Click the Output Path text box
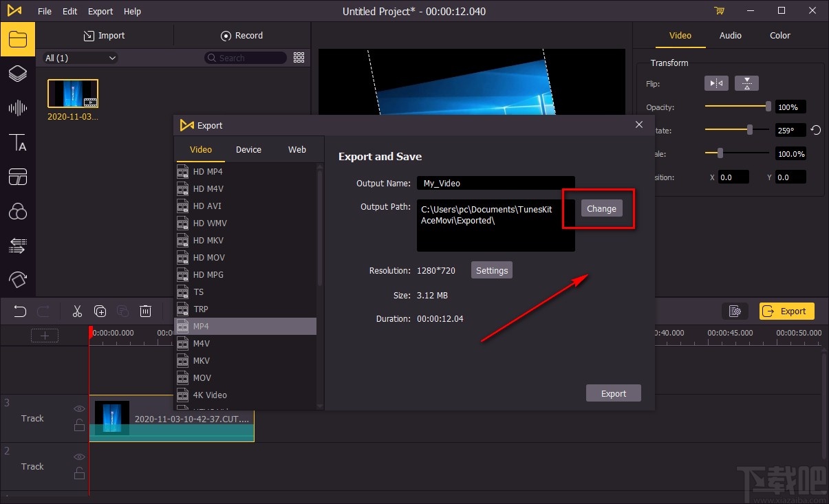 coord(495,226)
